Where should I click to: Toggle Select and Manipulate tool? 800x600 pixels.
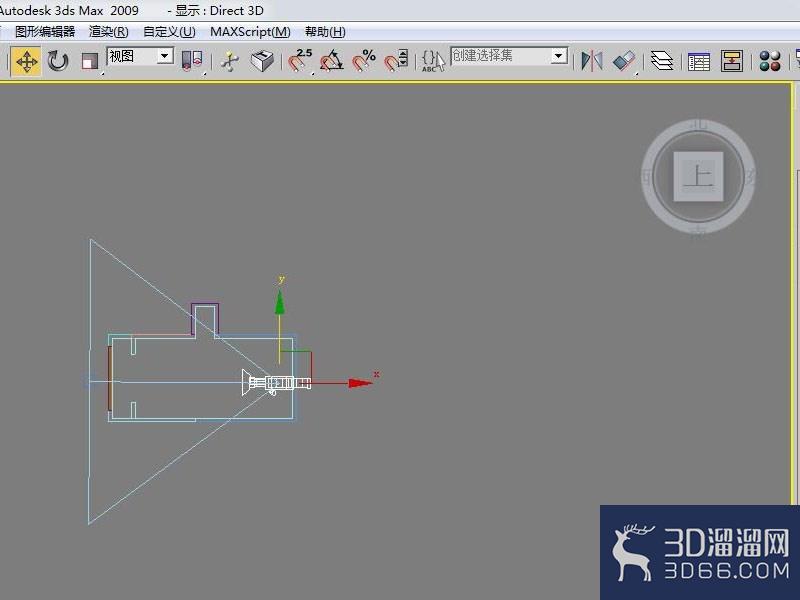click(231, 61)
